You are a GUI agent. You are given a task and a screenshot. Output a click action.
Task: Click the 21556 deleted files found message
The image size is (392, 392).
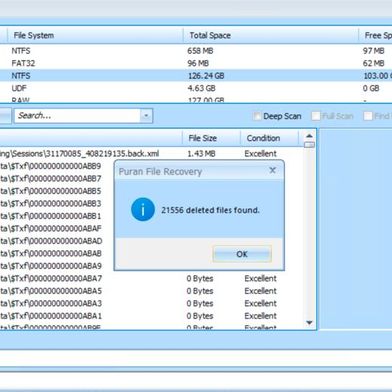tap(210, 210)
